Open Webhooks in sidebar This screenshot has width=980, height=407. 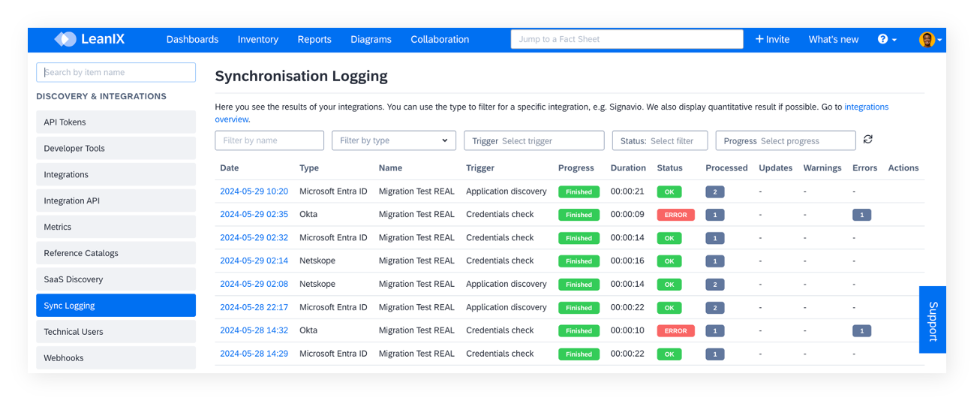tap(116, 357)
